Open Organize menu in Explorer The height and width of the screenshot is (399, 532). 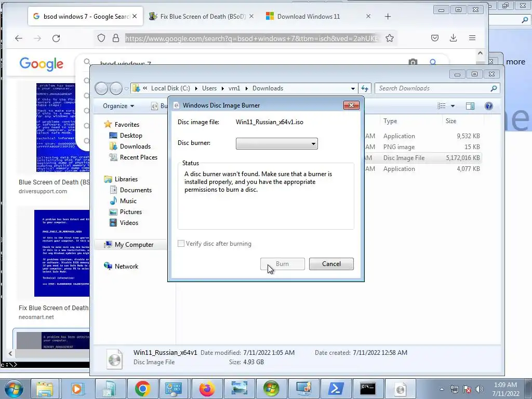(118, 106)
